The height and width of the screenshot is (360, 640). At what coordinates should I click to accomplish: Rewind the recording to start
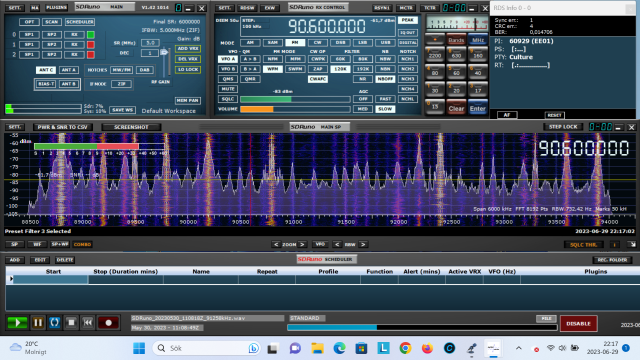point(88,322)
